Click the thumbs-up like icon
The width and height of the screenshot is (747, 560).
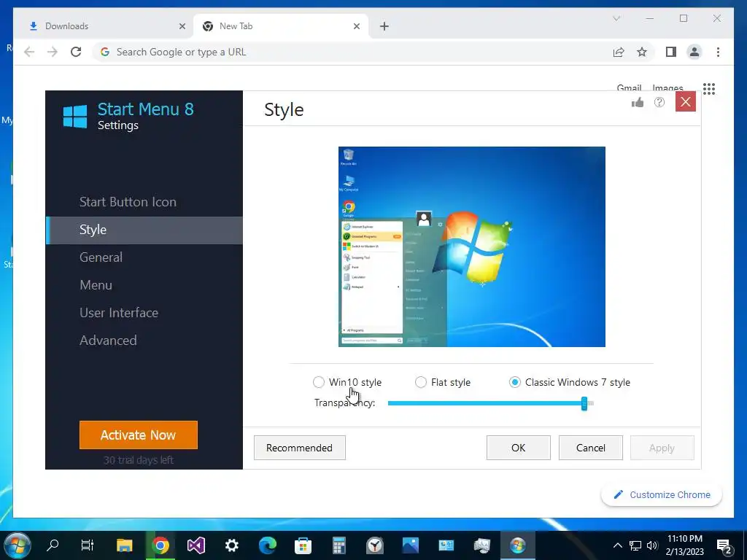[638, 102]
